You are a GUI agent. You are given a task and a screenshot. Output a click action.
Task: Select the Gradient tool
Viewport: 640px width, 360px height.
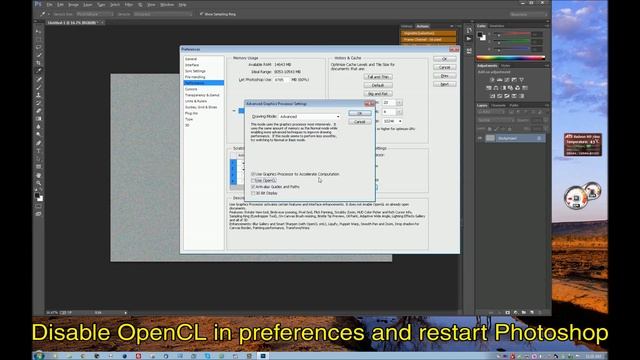coord(38,119)
